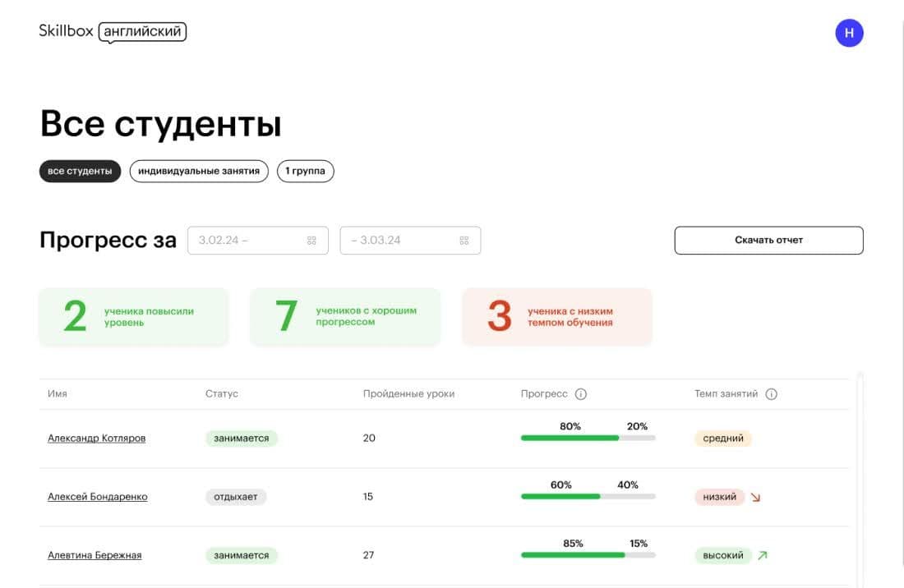Screen dimensions: 904x588
Task: Click the green upward arrow by высокий
Action: [x=762, y=555]
